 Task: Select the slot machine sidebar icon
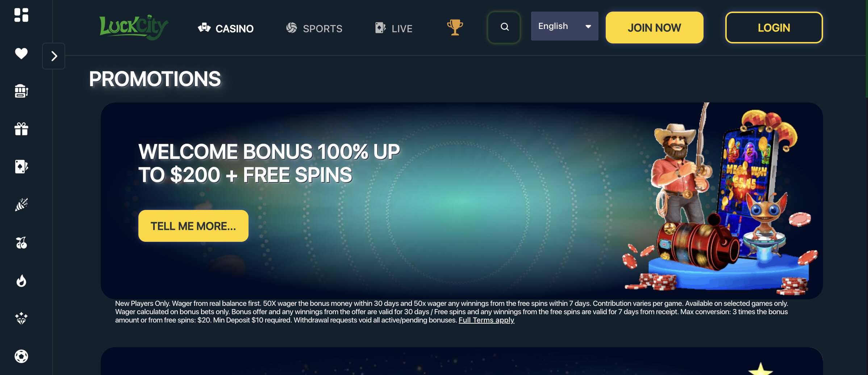tap(21, 91)
